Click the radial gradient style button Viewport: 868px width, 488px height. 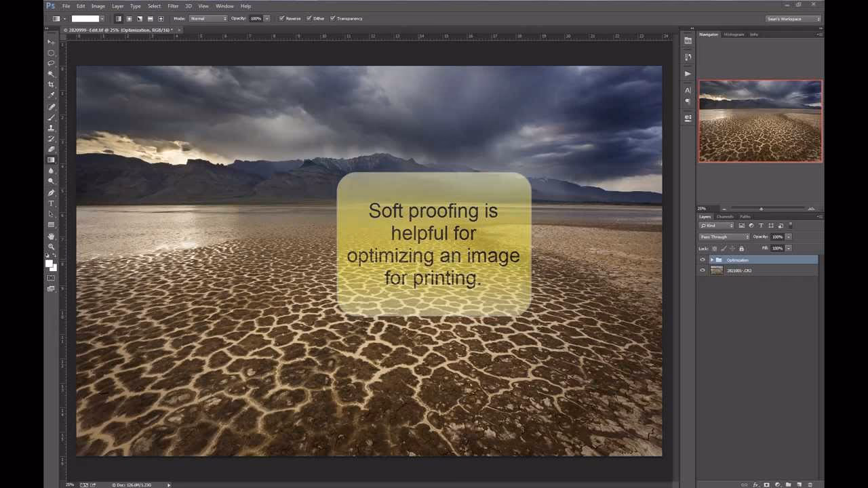pyautogui.click(x=130, y=18)
